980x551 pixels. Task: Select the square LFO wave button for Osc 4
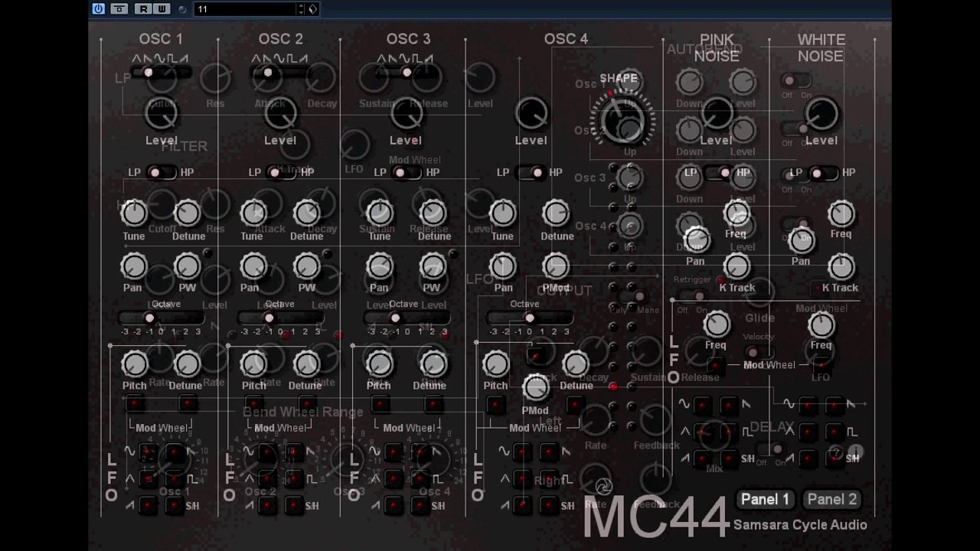pyautogui.click(x=549, y=479)
